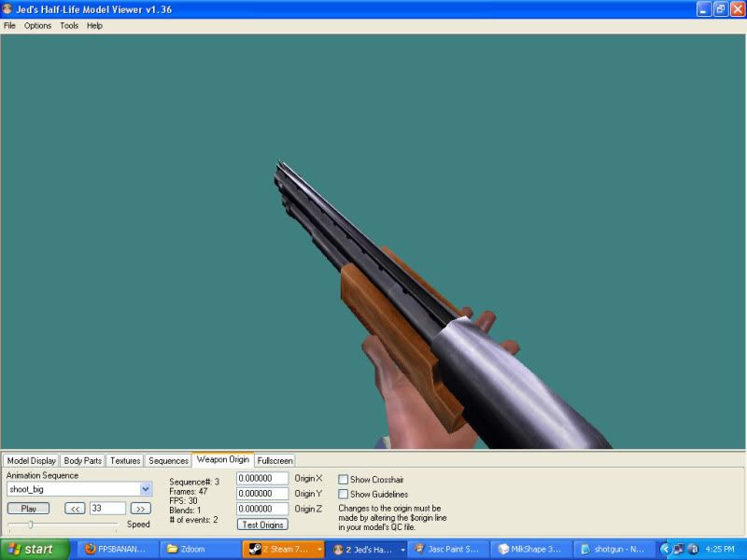Step forward one frame with >> button
This screenshot has width=747, height=560.
(x=141, y=509)
